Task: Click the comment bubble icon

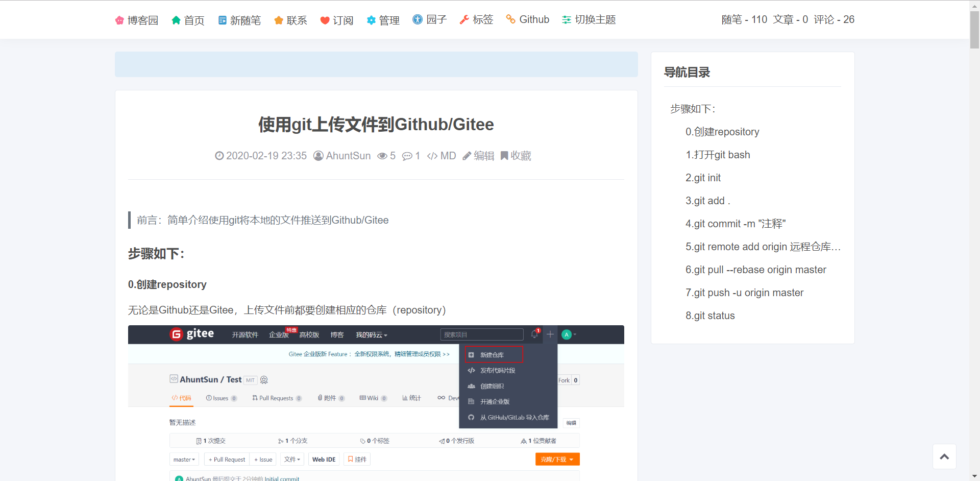Action: [x=407, y=156]
